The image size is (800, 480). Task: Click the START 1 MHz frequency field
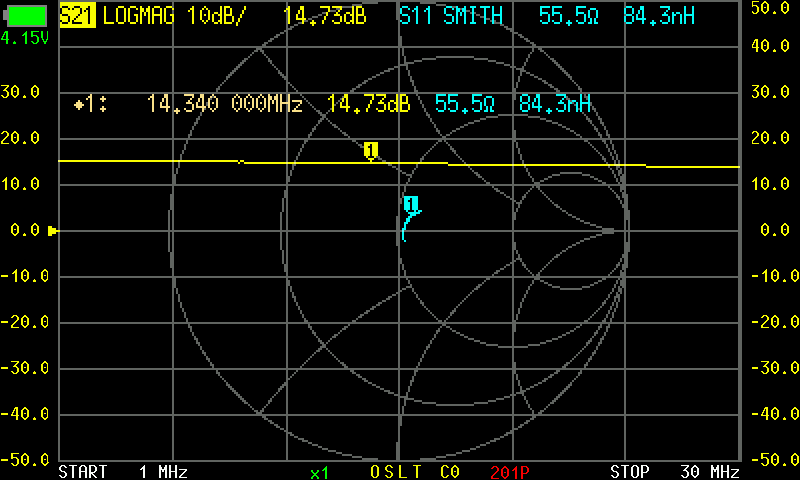tap(123, 472)
